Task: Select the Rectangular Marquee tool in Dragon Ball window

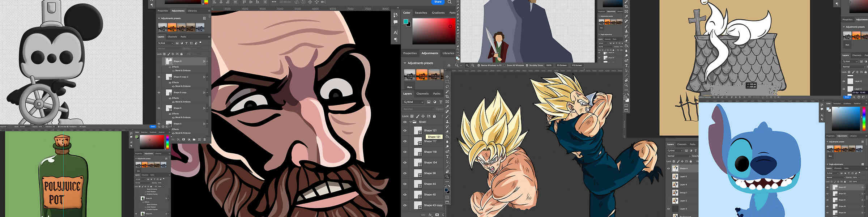Action: (447, 81)
